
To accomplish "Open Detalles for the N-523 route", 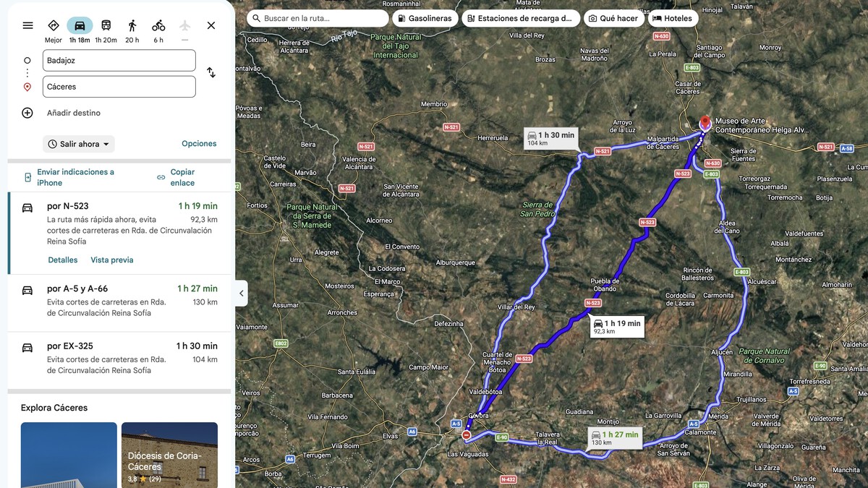I will [63, 260].
